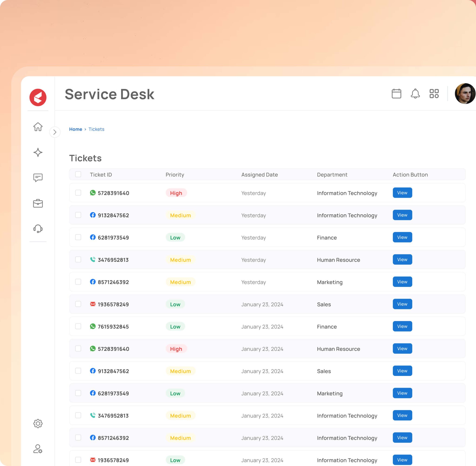
Task: Click the Facebook icon for 6281973549 Marketing ticket
Action: pyautogui.click(x=93, y=393)
